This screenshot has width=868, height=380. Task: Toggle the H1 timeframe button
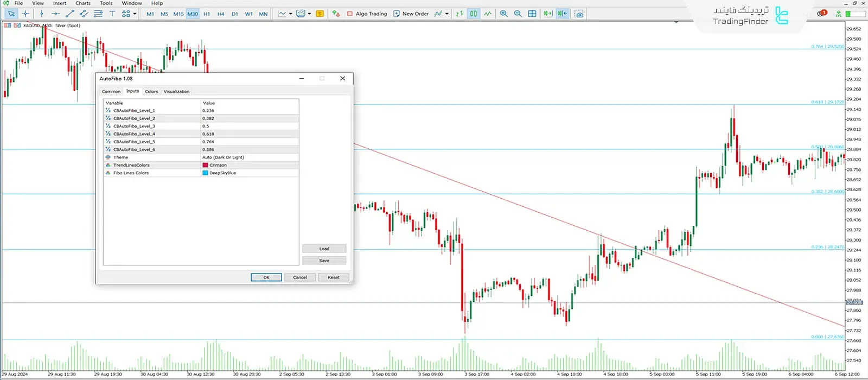(207, 14)
